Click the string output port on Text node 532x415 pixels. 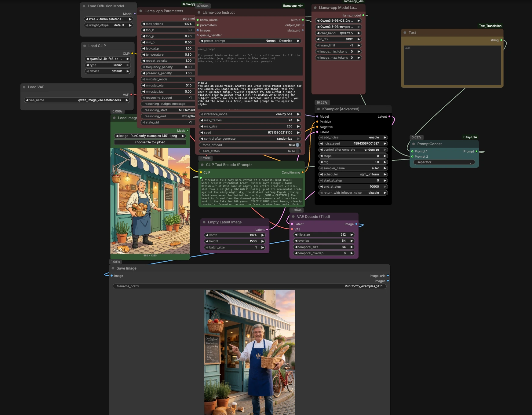(x=501, y=40)
